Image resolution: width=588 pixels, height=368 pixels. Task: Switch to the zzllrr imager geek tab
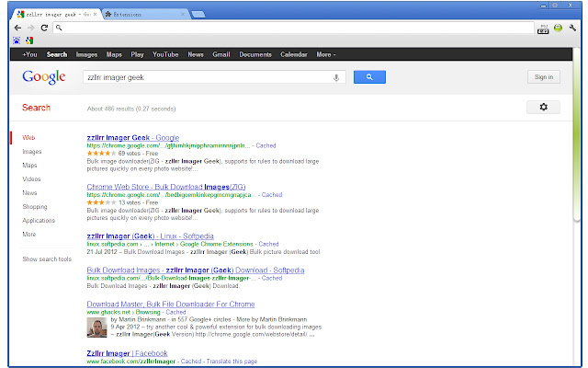click(56, 15)
